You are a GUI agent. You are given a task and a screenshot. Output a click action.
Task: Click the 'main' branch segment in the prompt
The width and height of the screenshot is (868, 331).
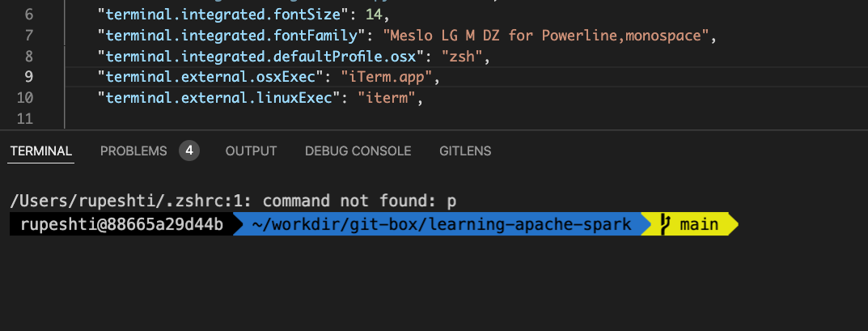pyautogui.click(x=699, y=224)
